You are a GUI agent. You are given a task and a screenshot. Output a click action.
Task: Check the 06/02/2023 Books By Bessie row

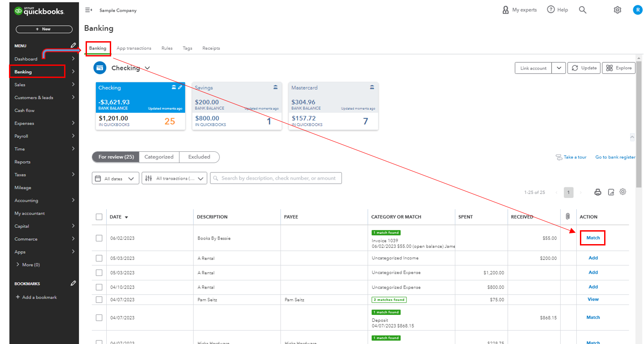pyautogui.click(x=99, y=238)
